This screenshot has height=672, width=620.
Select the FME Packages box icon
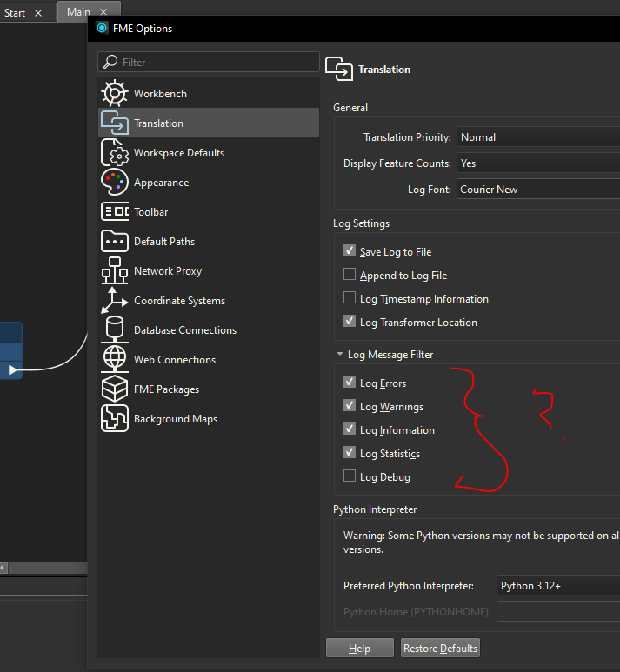click(x=115, y=389)
